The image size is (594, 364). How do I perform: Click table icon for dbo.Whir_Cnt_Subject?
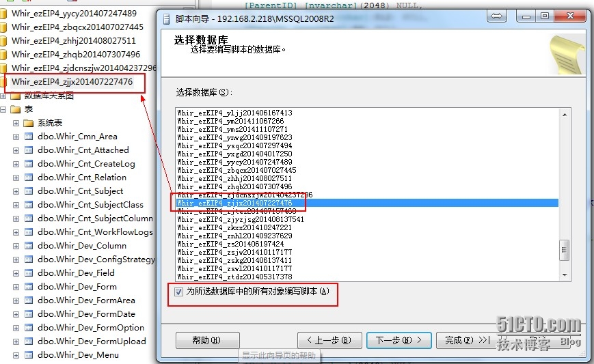click(x=29, y=191)
